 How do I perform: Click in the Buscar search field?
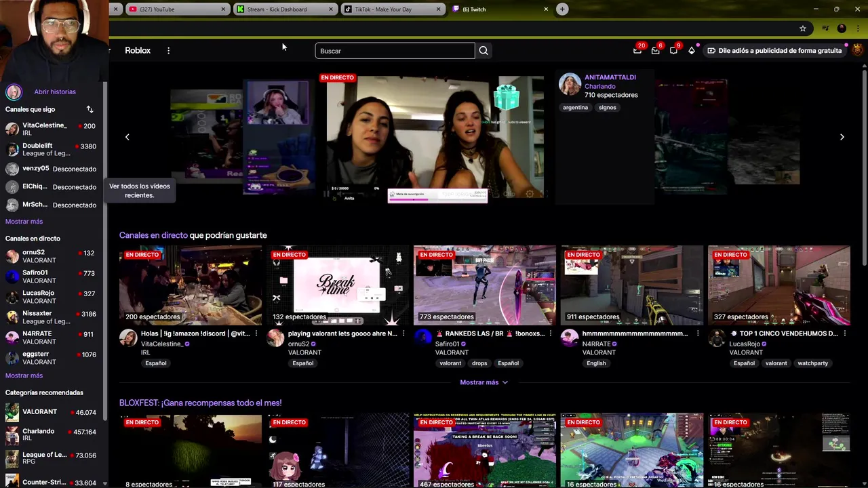pyautogui.click(x=395, y=51)
